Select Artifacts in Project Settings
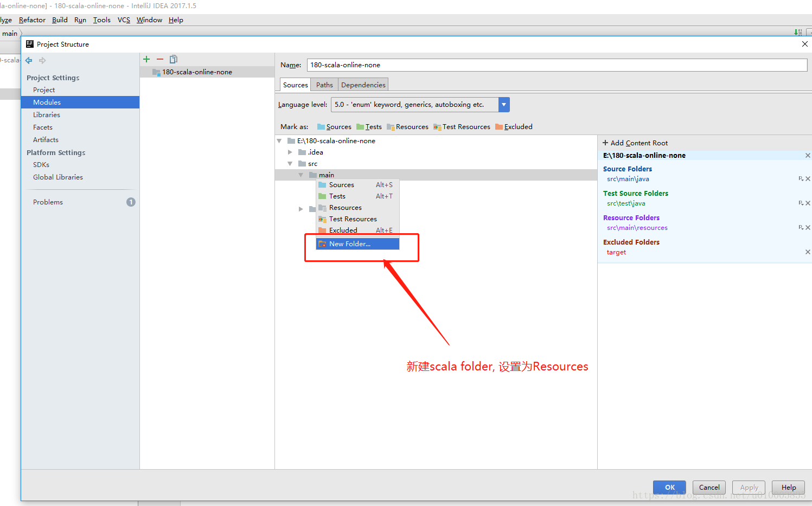 tap(80, 140)
